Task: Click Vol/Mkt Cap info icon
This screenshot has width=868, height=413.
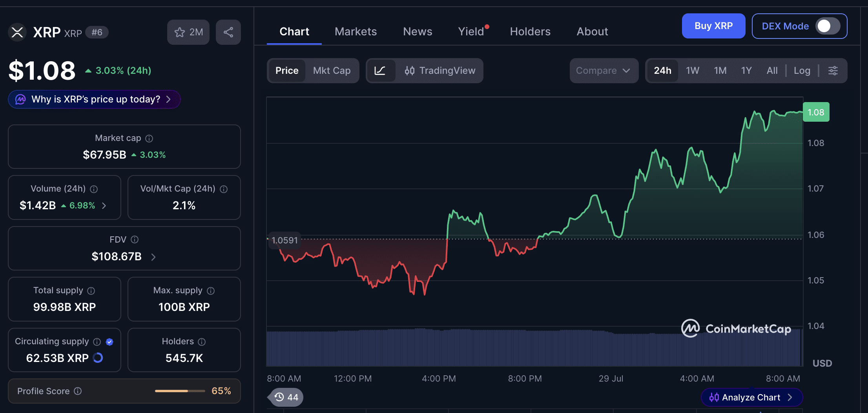Action: coord(224,189)
